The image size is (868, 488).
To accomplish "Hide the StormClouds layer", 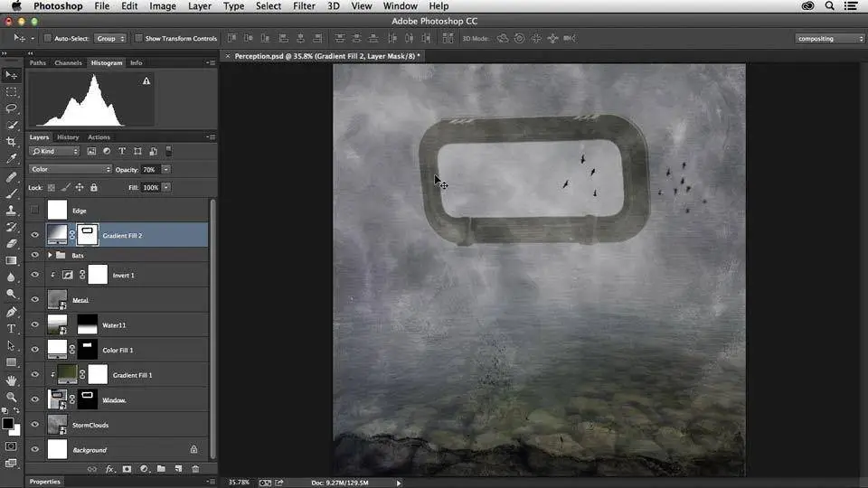I will (x=35, y=425).
